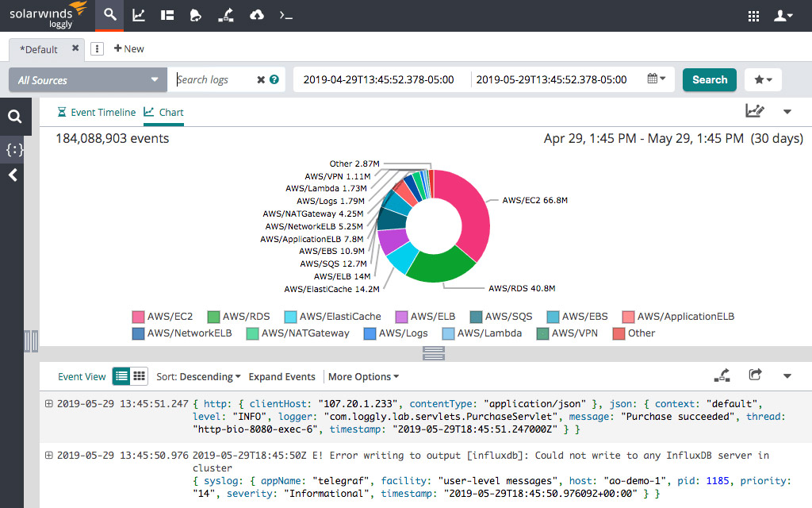Click Expand Events link
Image resolution: width=812 pixels, height=508 pixels.
click(282, 377)
